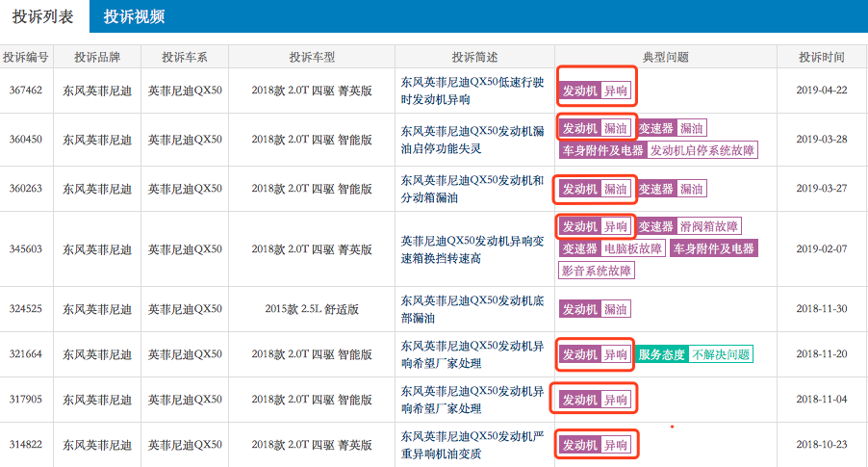Click 变速器 漏油 tag in row 360263
868x467 pixels.
tap(671, 189)
